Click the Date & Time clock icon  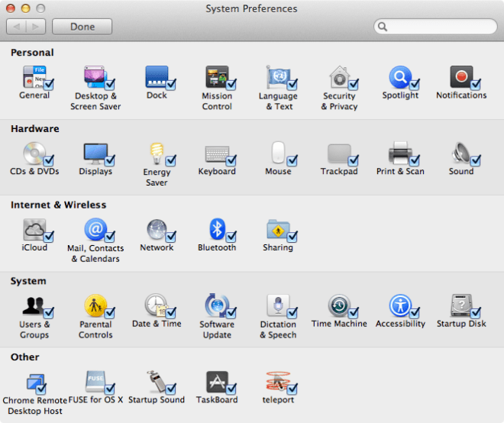pyautogui.click(x=156, y=305)
